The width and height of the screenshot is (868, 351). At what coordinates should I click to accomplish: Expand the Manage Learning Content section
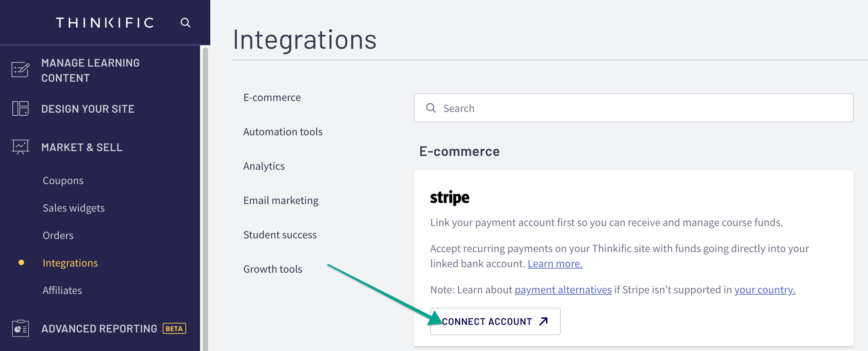coord(90,70)
